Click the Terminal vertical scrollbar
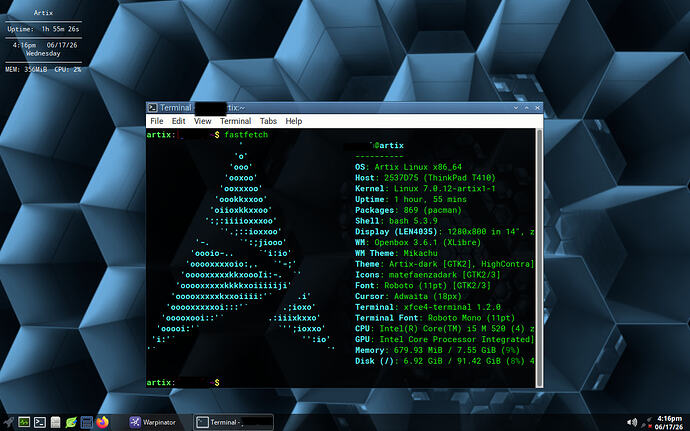Viewport: 690px width, 431px height. [x=539, y=258]
